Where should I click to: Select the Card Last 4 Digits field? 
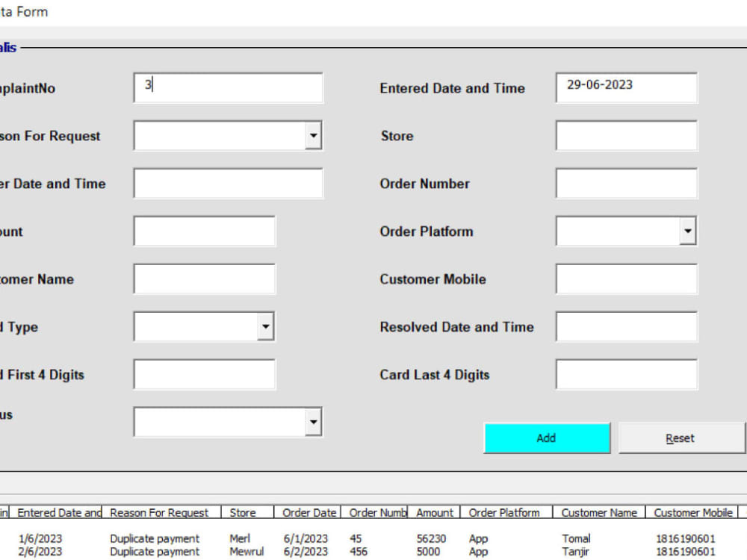coord(625,374)
